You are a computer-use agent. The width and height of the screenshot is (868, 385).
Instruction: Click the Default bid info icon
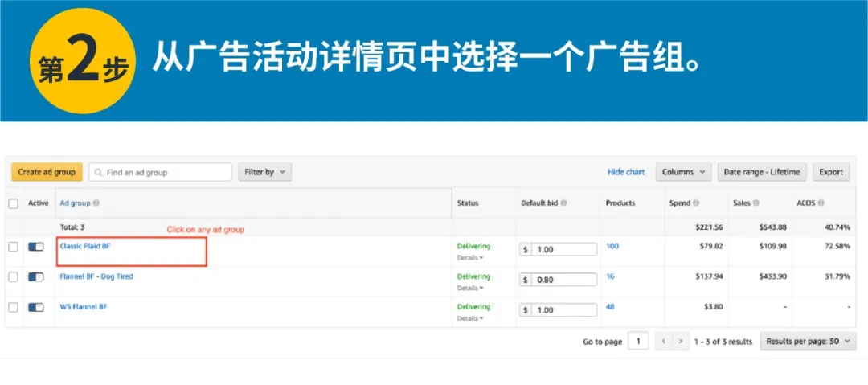[563, 203]
